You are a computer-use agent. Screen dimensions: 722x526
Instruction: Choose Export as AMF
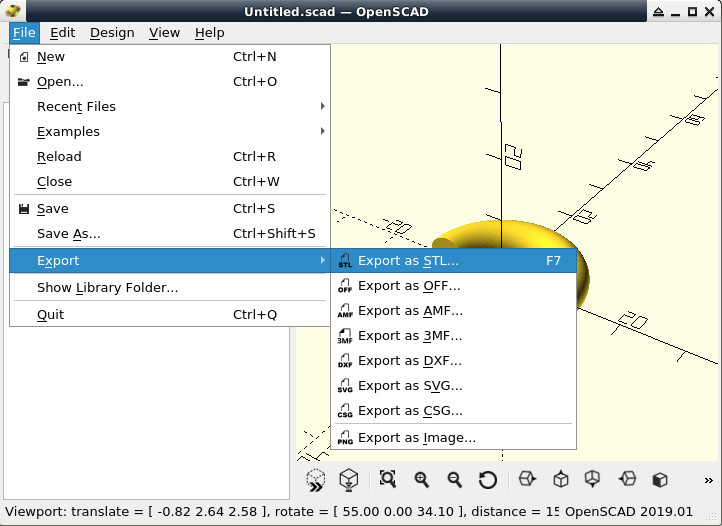(454, 311)
